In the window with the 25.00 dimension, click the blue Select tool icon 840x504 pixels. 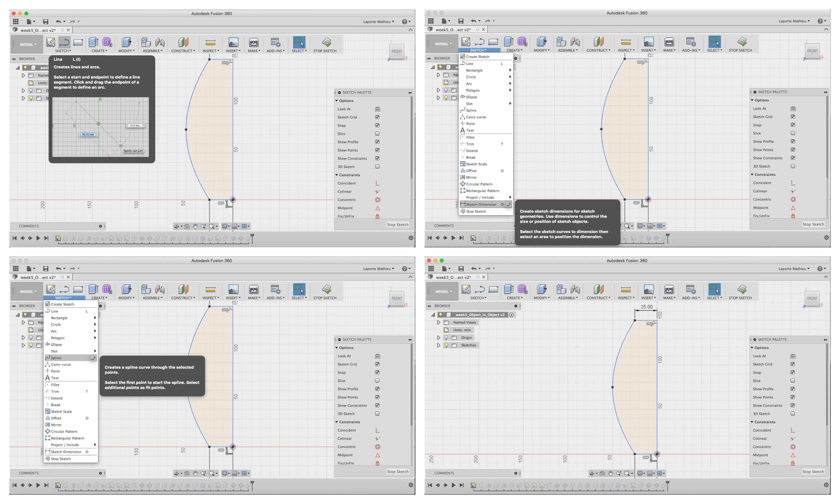(x=714, y=289)
